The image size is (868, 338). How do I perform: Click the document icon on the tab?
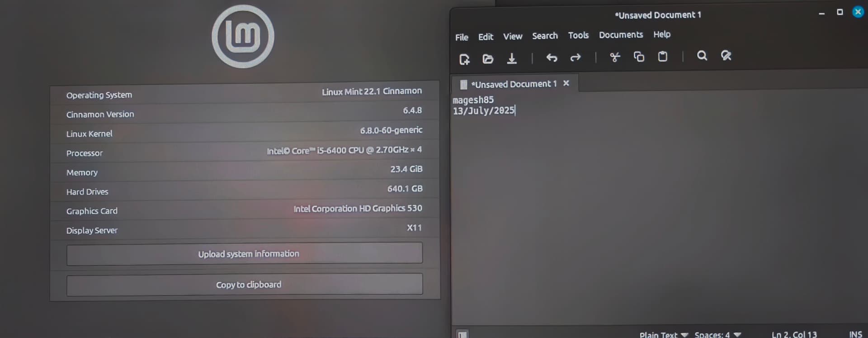pyautogui.click(x=463, y=85)
